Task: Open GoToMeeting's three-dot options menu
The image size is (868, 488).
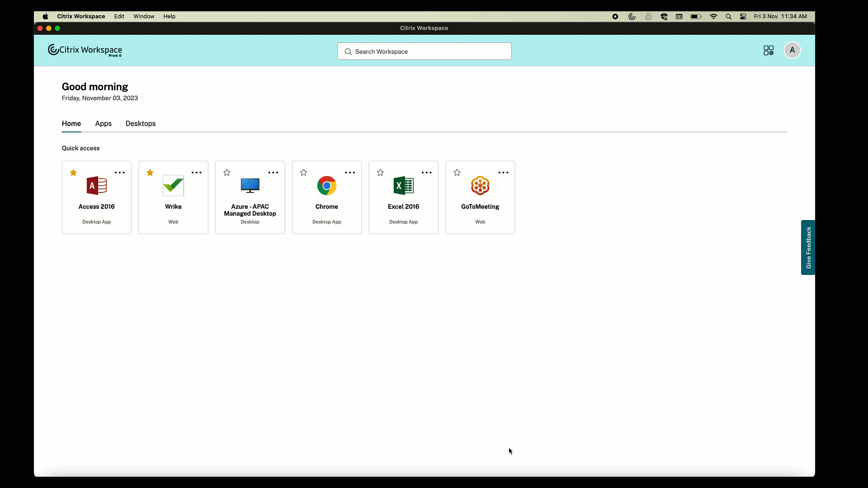Action: [x=503, y=173]
